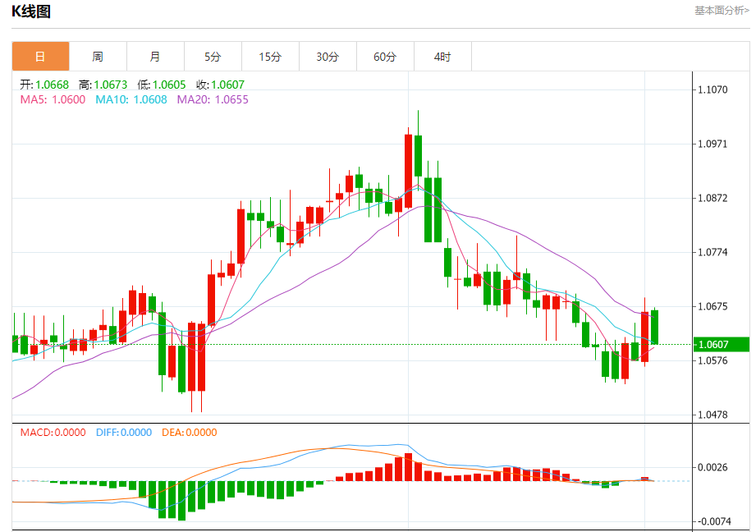
Task: Click the MACD:0.0000 indicator label
Action: pyautogui.click(x=53, y=433)
